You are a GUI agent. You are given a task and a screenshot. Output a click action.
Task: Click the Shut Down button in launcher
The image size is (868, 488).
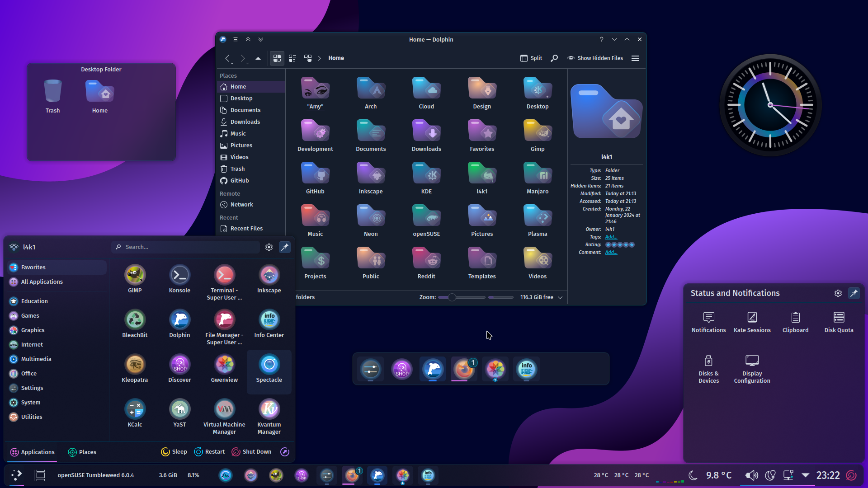click(251, 452)
